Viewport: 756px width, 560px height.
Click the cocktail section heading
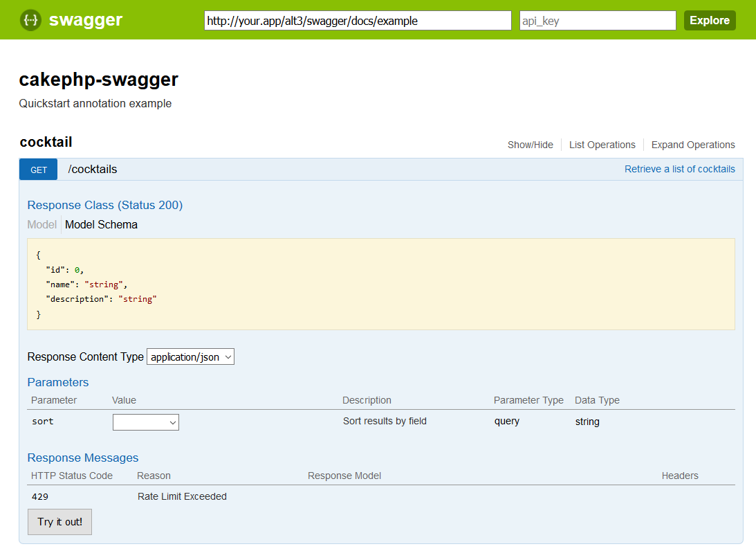tap(46, 142)
